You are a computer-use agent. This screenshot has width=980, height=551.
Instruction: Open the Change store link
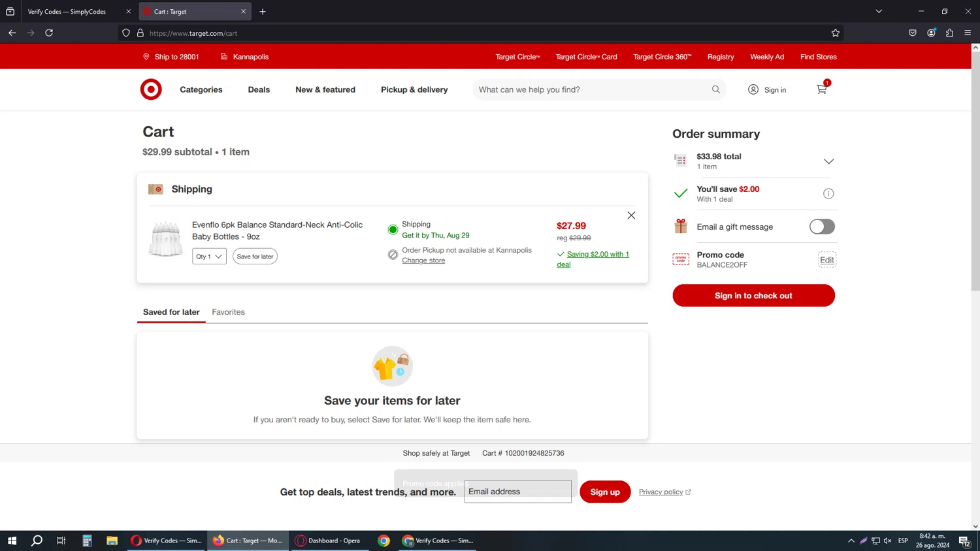click(x=423, y=260)
